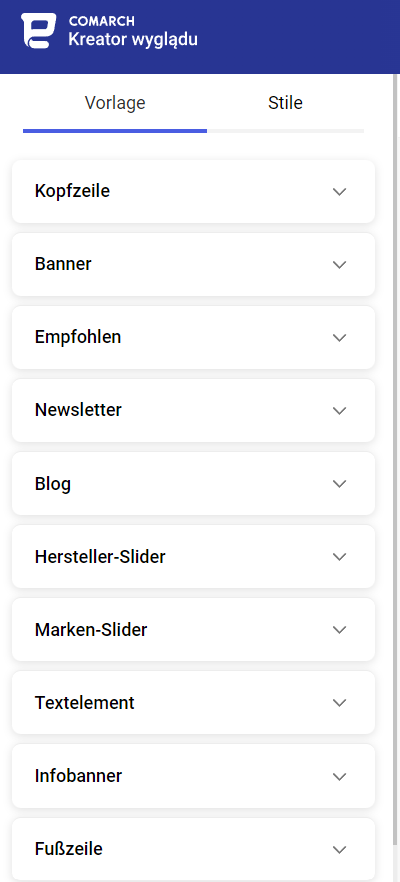Viewport: 400px width, 882px height.
Task: Click the Blog section chevron
Action: pyautogui.click(x=339, y=484)
